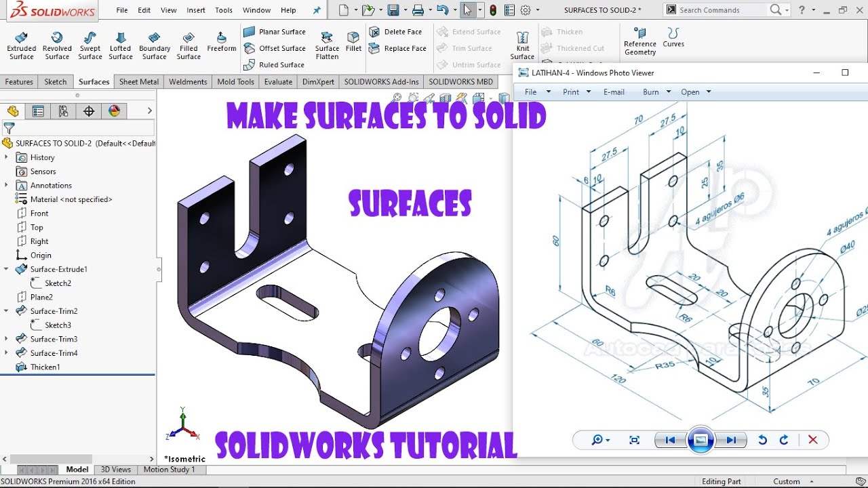The height and width of the screenshot is (488, 868).
Task: Switch to the Sheet Metal tab
Action: (x=139, y=82)
